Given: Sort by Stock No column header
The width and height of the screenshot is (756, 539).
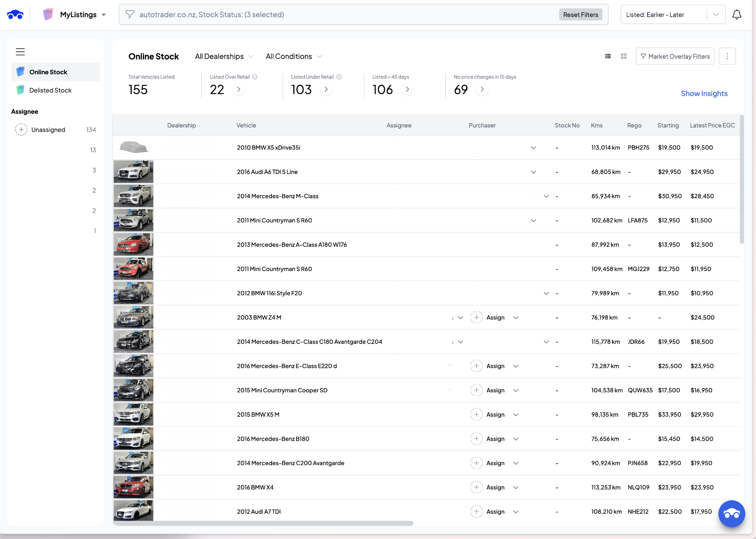Looking at the screenshot, I should pyautogui.click(x=567, y=125).
